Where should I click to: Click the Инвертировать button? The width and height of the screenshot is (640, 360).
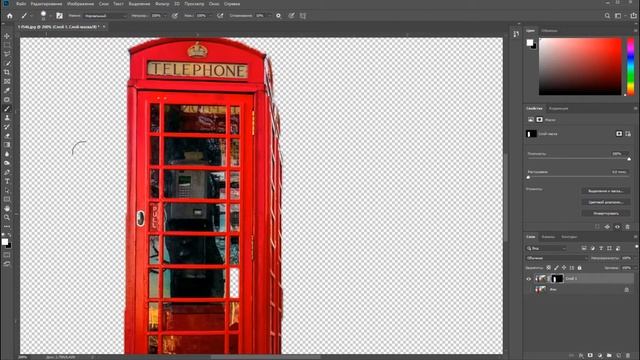(x=606, y=213)
